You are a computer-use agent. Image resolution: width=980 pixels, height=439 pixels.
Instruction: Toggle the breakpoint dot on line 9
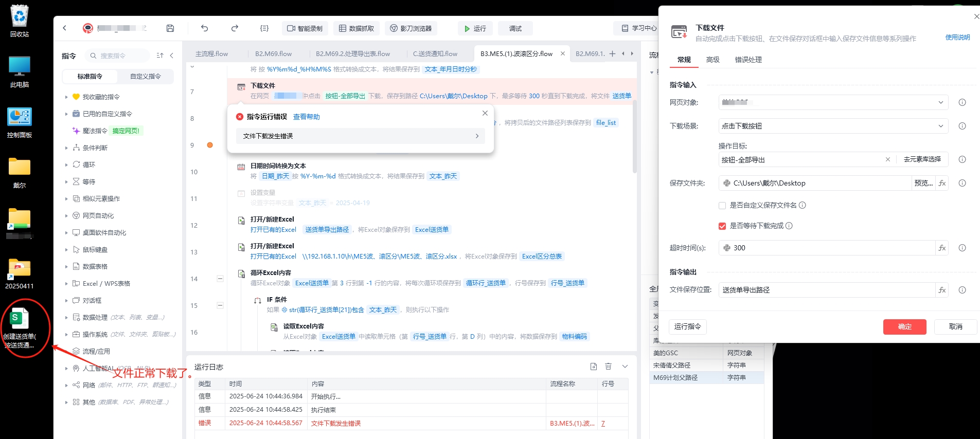pos(210,145)
